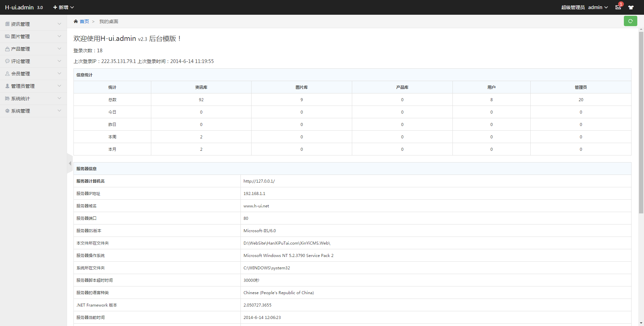The image size is (644, 326).
Task: Click the t-shirt skin theme icon
Action: click(x=631, y=7)
